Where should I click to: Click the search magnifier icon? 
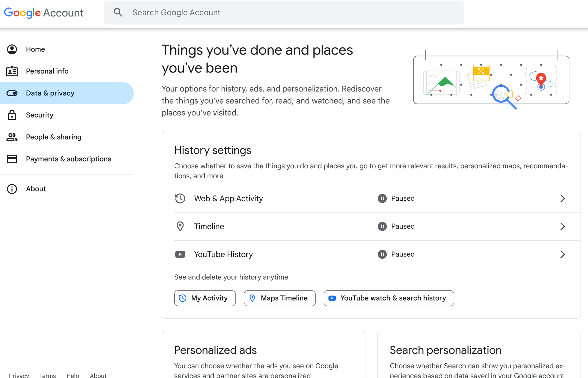pyautogui.click(x=118, y=12)
